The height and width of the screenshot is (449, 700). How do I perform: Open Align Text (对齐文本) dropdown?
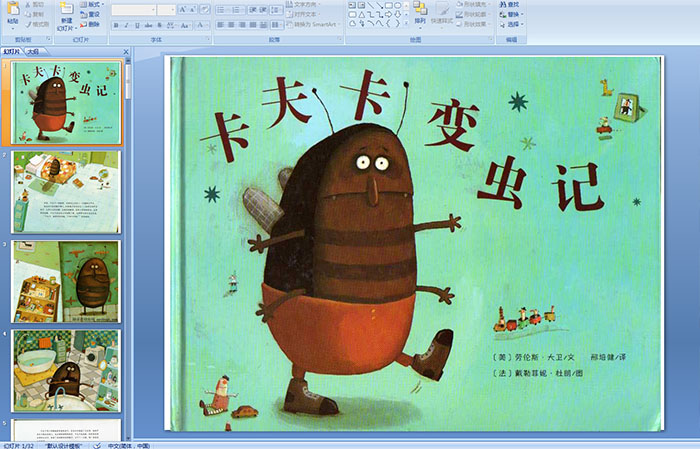click(x=302, y=14)
